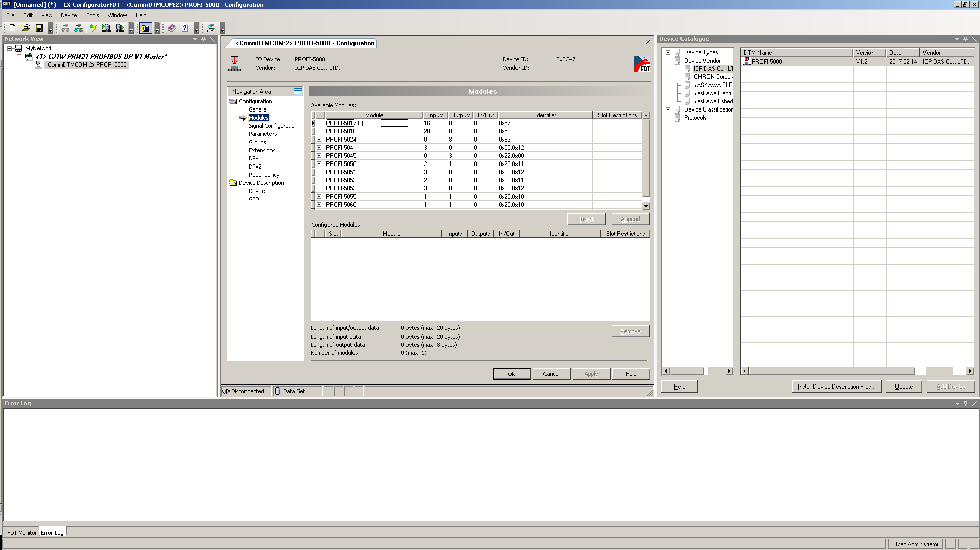Select GSD under Device Description

(254, 199)
